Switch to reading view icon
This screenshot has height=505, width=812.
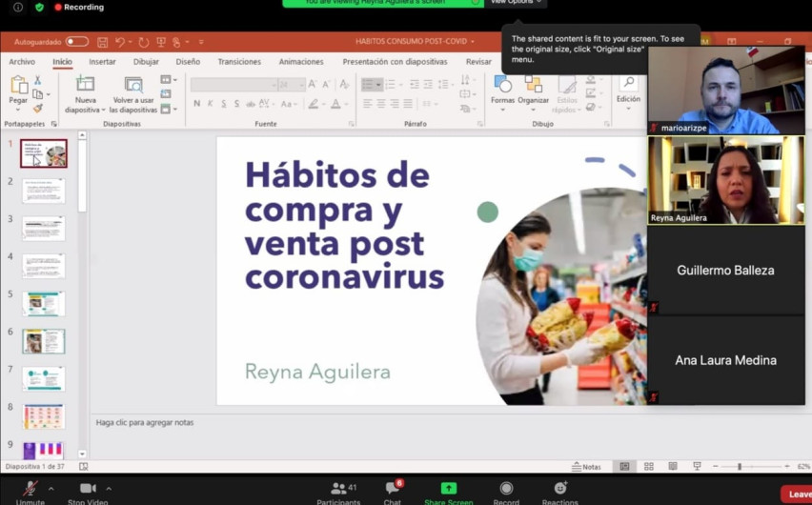point(673,467)
